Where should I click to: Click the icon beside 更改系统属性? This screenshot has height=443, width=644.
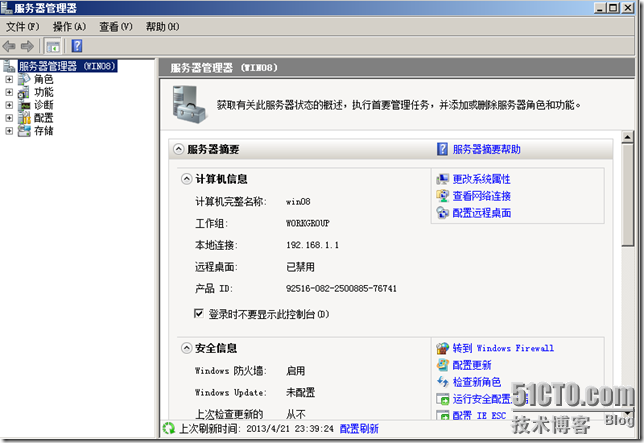point(442,179)
